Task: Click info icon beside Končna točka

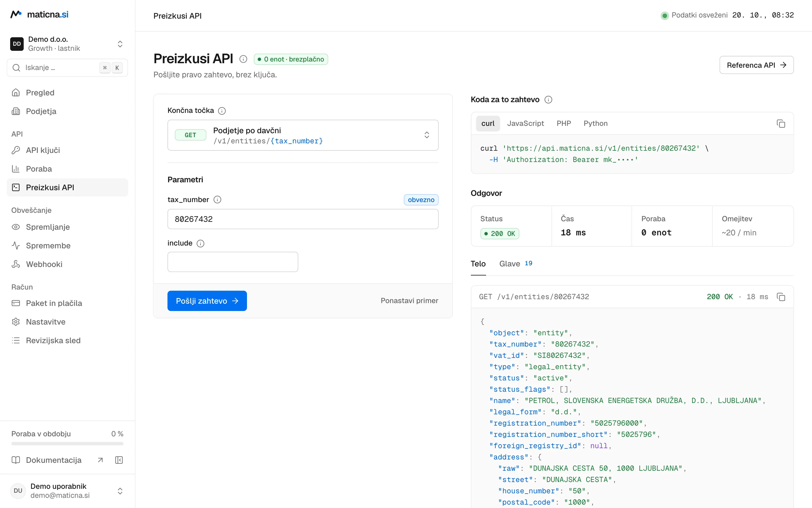Action: click(222, 111)
